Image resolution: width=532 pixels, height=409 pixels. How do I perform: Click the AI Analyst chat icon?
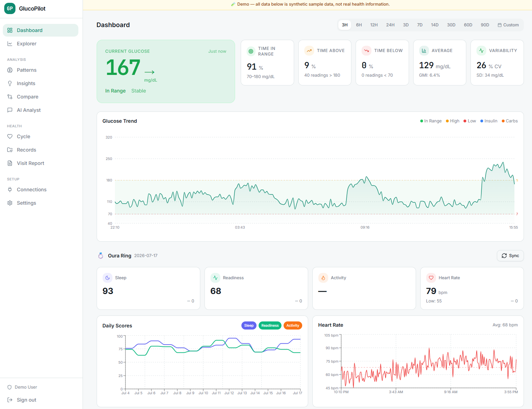click(10, 110)
